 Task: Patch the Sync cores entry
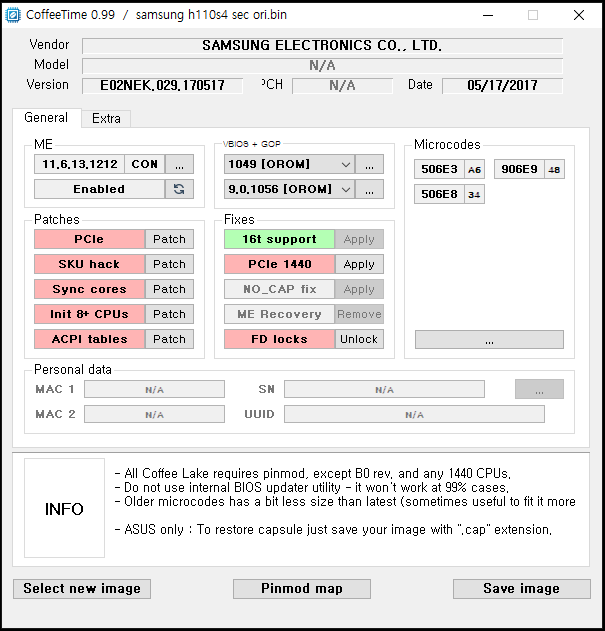[x=169, y=289]
